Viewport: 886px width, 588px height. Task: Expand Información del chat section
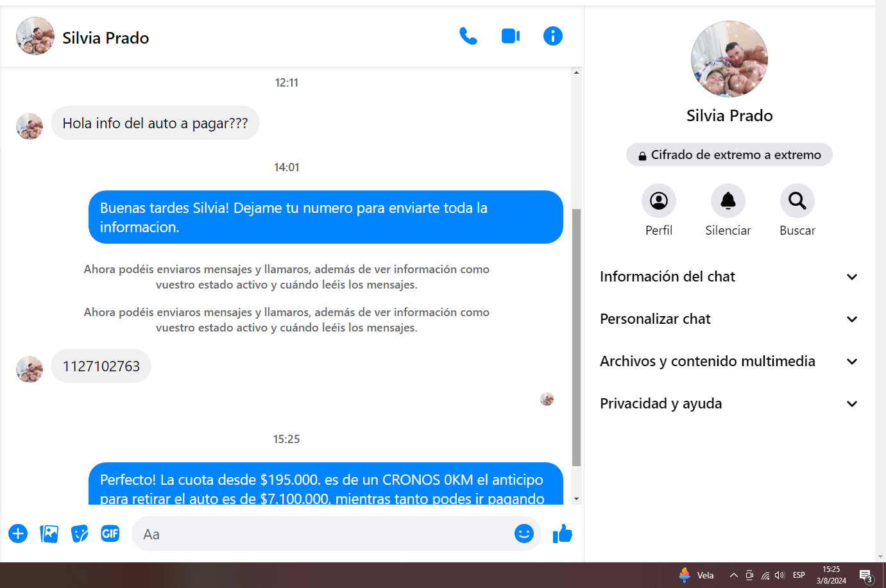729,277
